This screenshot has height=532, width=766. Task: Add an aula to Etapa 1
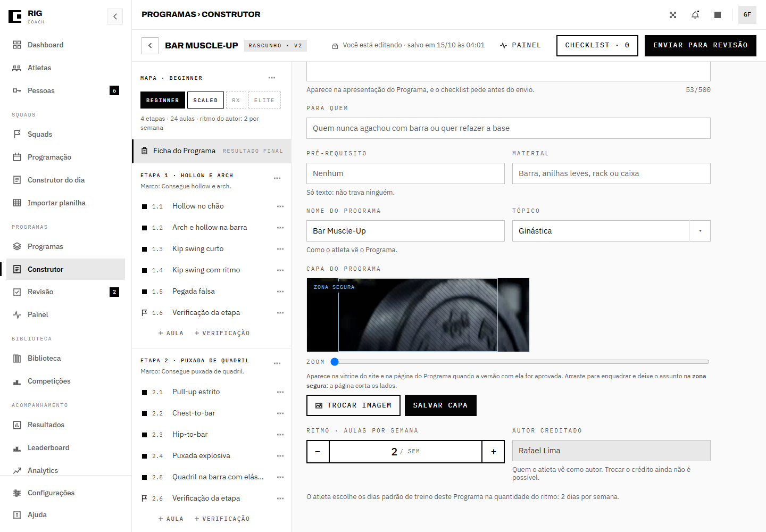171,333
